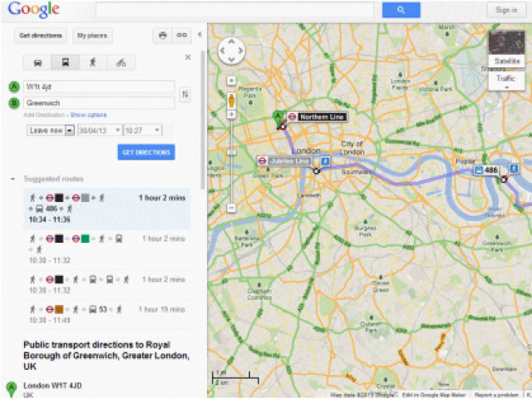Click the 486 bus label on map
The height and width of the screenshot is (399, 532).
[486, 170]
